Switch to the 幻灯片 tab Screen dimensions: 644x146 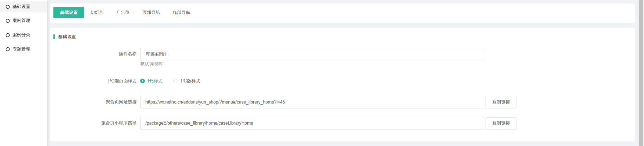pos(97,13)
